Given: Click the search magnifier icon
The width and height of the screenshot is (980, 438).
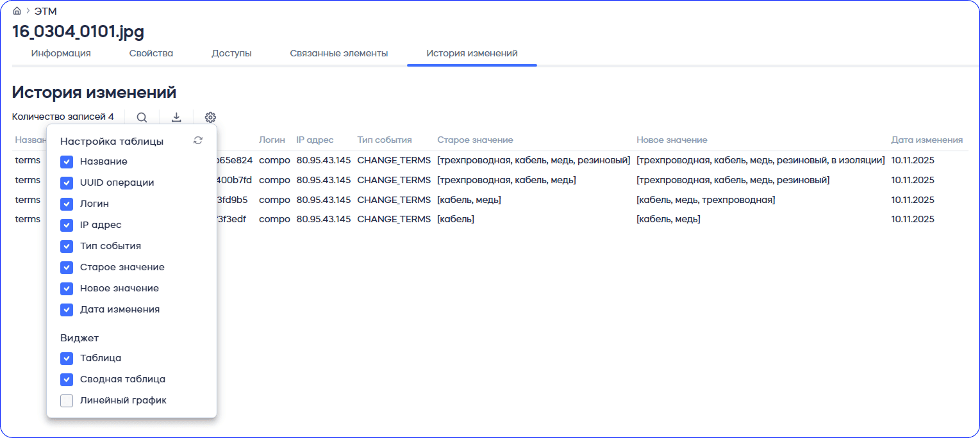Looking at the screenshot, I should (142, 117).
